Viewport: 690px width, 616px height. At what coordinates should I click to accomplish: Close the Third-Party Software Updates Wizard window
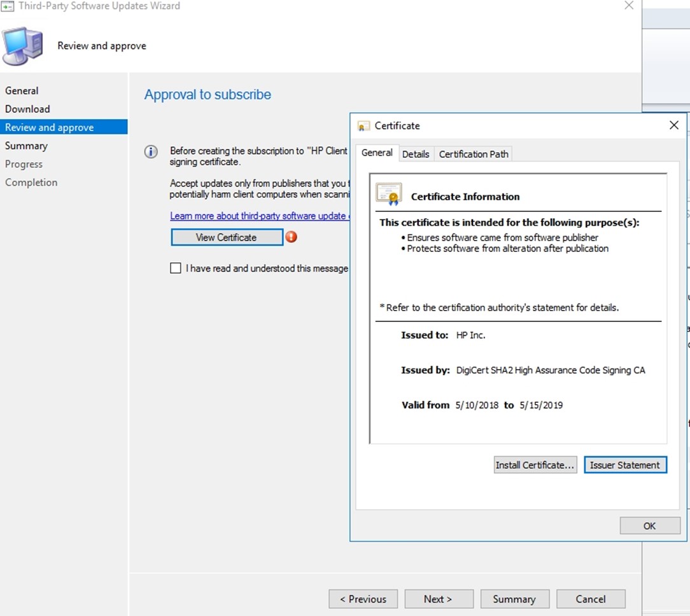tap(629, 5)
